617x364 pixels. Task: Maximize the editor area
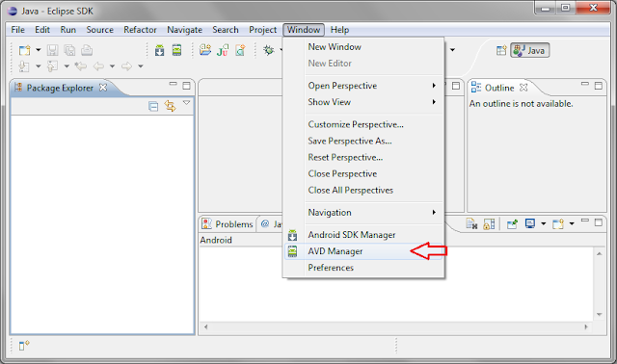click(x=456, y=86)
